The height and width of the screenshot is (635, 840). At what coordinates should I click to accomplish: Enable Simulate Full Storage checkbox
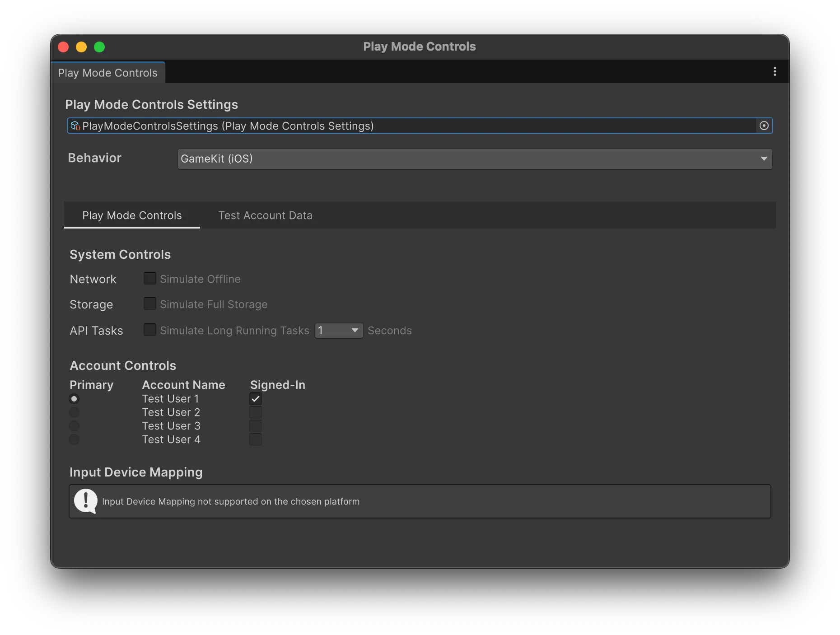pos(149,303)
